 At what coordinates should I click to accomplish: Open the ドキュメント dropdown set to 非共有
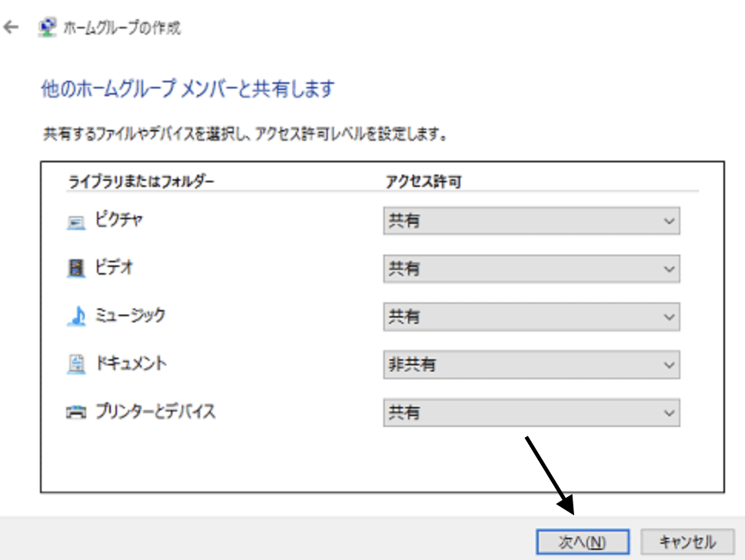point(531,365)
